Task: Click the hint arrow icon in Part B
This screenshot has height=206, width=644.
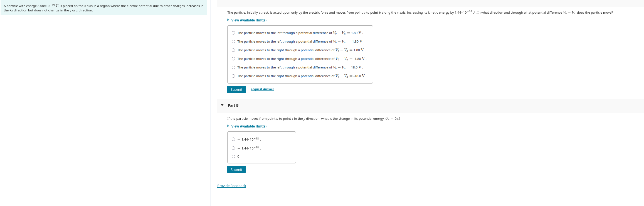Action: [x=228, y=126]
